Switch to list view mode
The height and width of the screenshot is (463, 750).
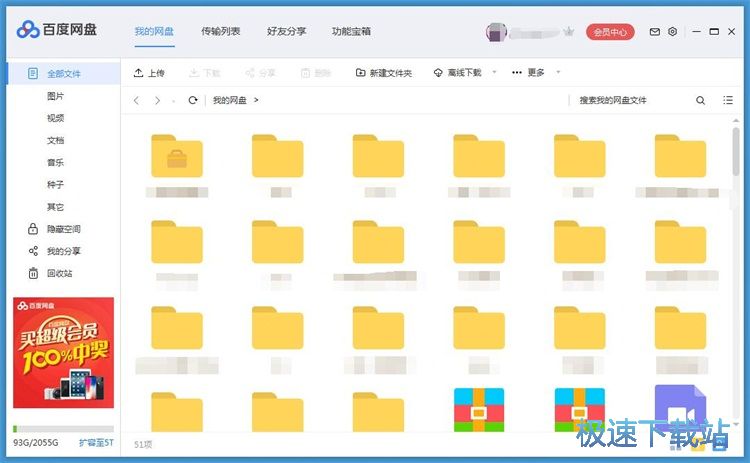(x=728, y=100)
